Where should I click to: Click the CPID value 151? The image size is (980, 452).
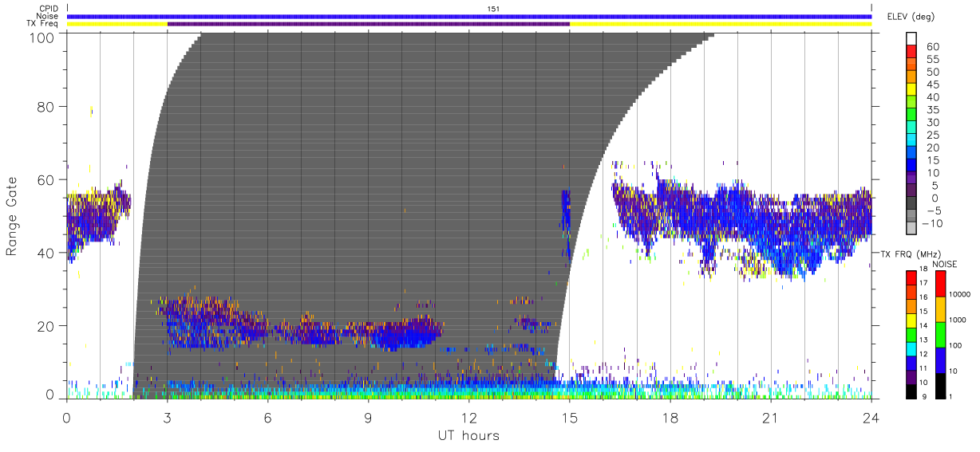pos(493,9)
